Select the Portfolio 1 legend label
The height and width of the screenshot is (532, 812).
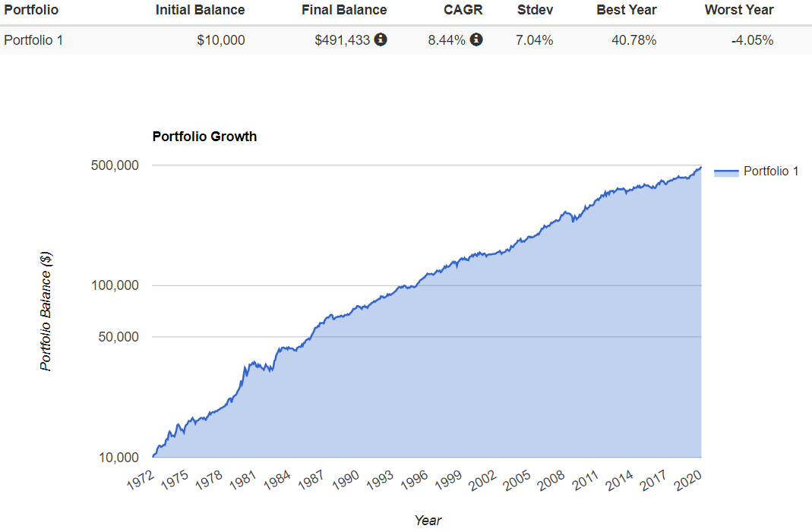[x=771, y=172]
